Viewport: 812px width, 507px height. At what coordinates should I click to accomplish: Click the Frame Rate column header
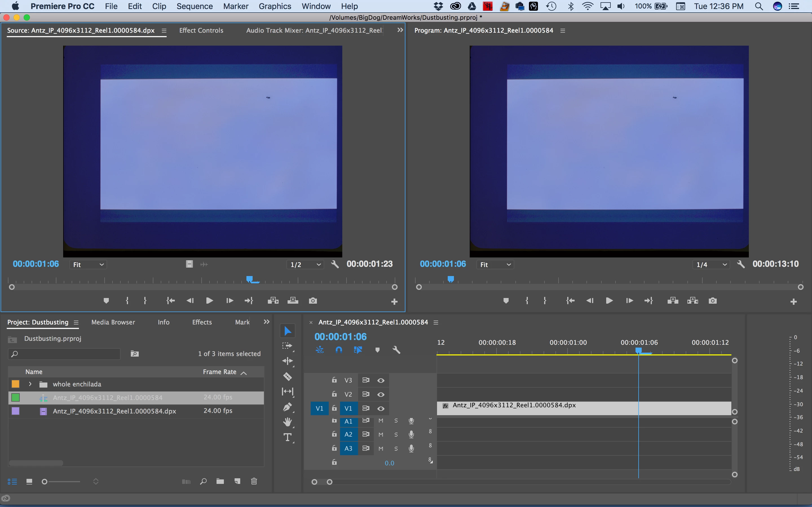[220, 372]
